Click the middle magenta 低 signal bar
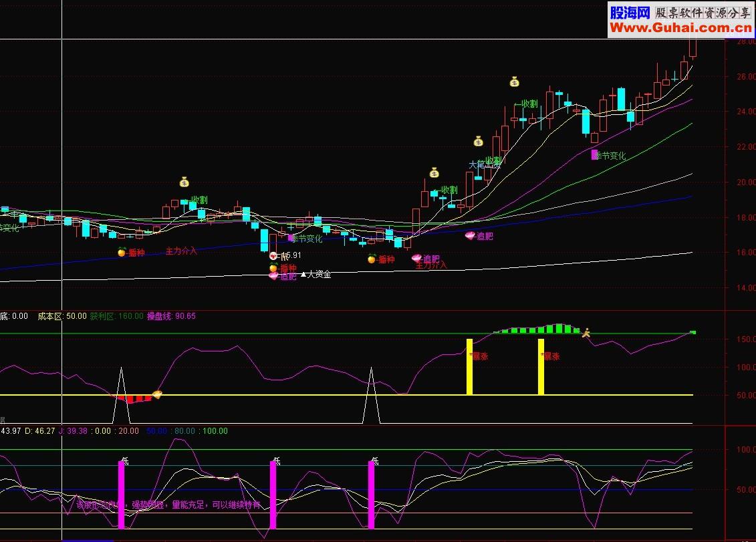756x542 pixels. (x=273, y=495)
